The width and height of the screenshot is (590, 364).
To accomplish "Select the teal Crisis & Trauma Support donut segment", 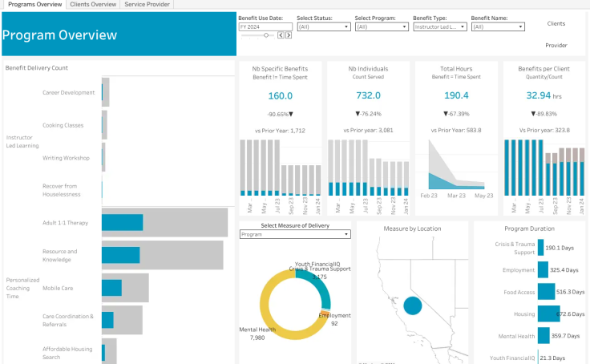I will tap(322, 288).
